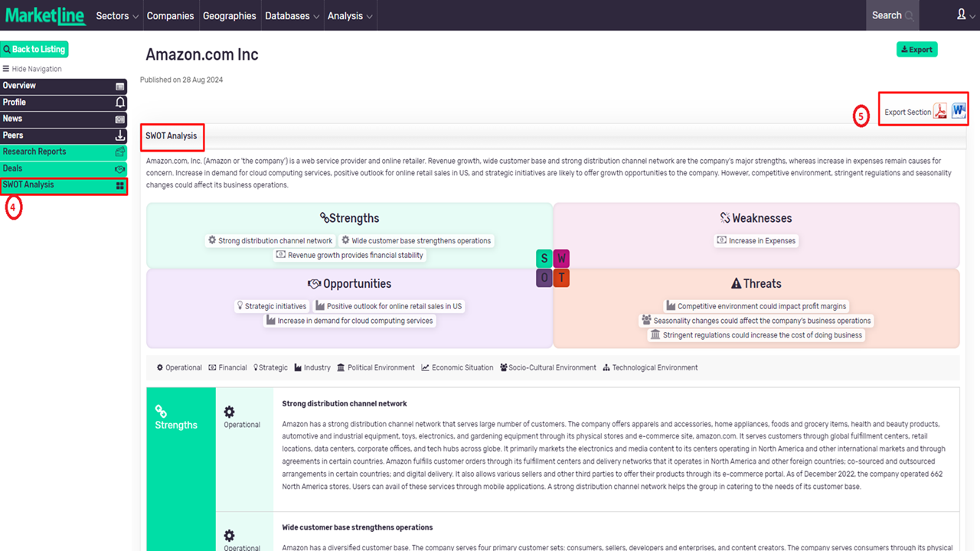
Task: Click the Financial icon in the legend bar
Action: pyautogui.click(x=212, y=367)
